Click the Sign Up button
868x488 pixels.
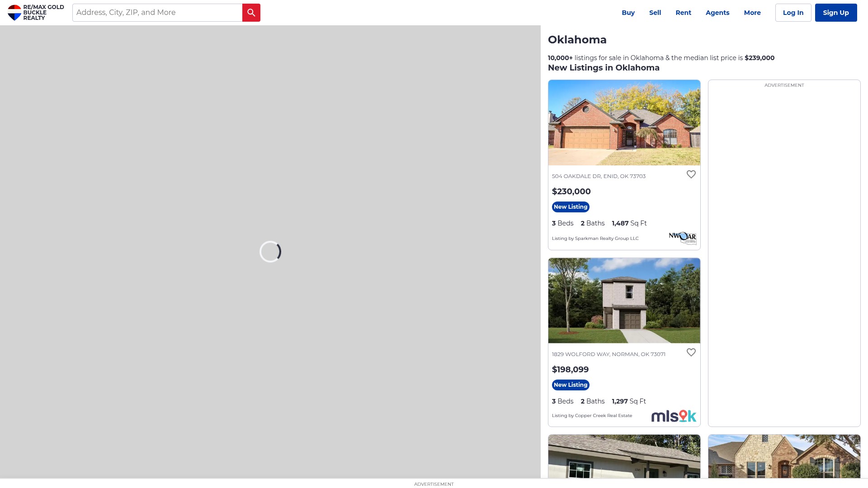point(836,13)
